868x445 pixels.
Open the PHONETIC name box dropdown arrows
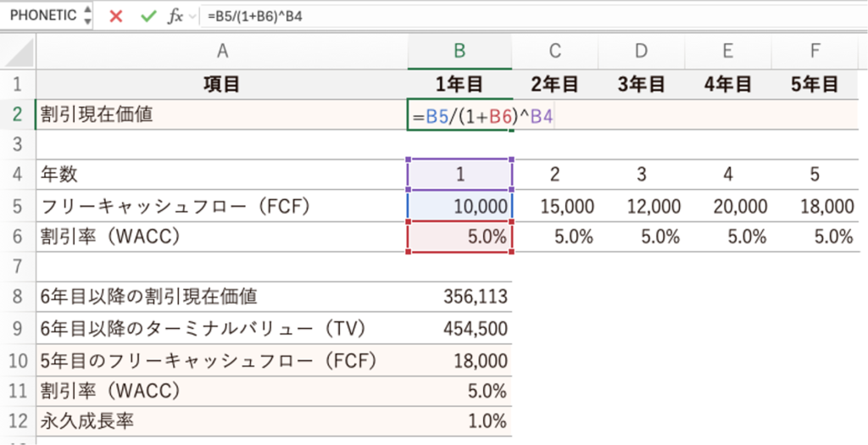click(x=86, y=16)
